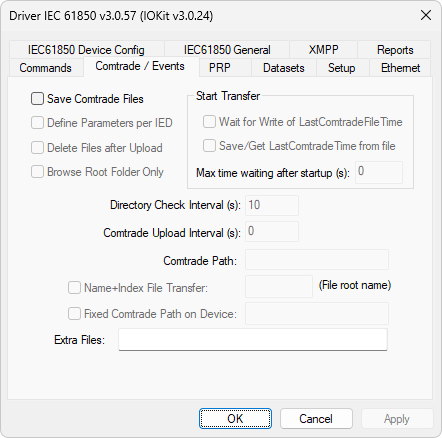
Task: Focus the File root name field
Action: point(279,286)
